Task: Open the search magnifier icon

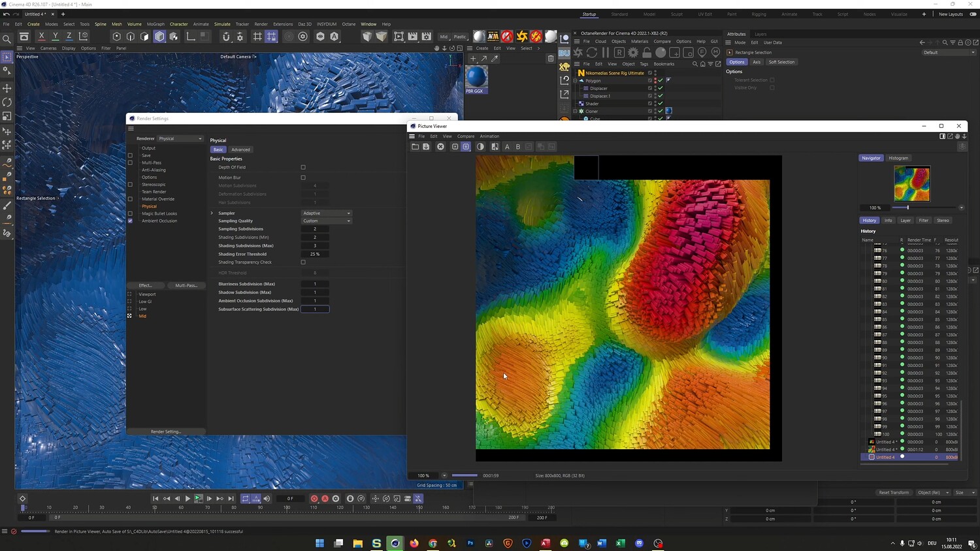Action: [7, 39]
